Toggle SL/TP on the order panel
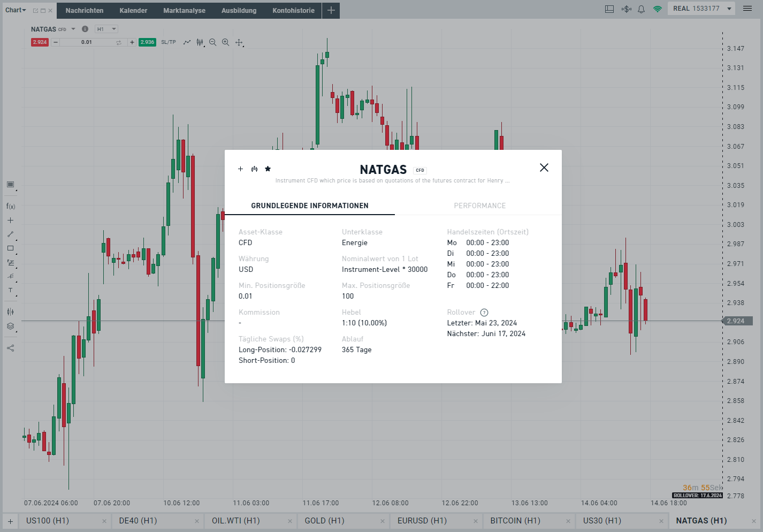 [x=168, y=42]
